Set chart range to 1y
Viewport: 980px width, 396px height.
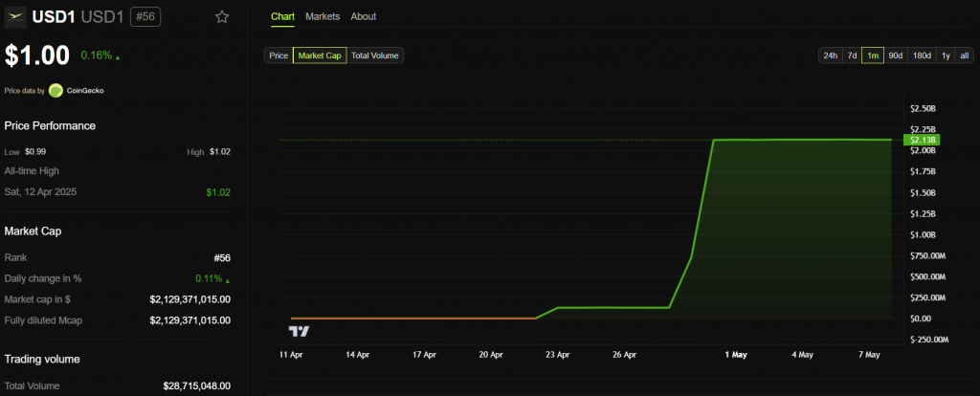point(946,55)
